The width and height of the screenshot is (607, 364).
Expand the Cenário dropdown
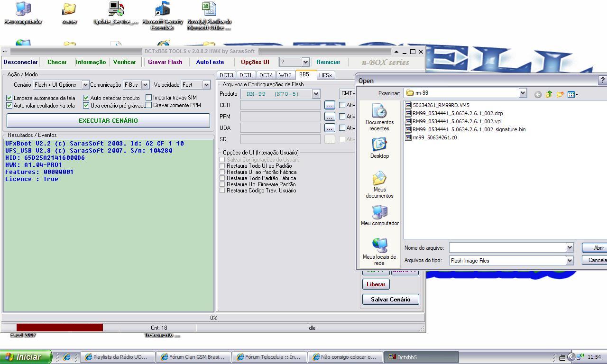click(x=85, y=85)
